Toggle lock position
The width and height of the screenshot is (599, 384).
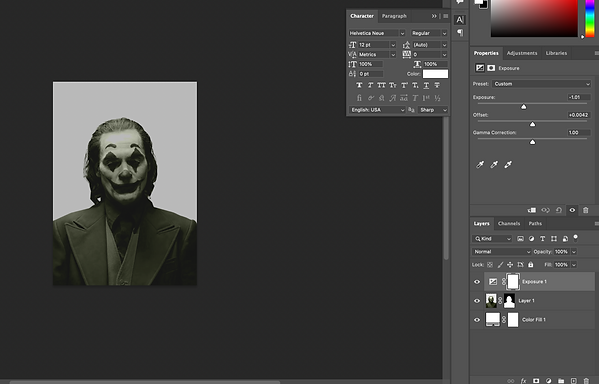510,264
